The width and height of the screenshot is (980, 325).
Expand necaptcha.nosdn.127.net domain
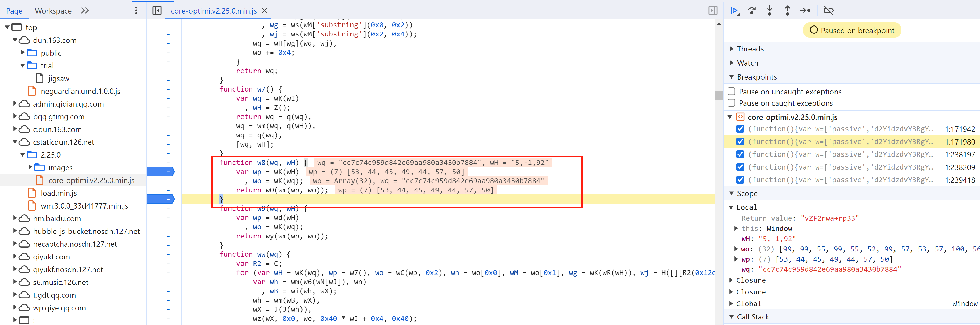15,243
